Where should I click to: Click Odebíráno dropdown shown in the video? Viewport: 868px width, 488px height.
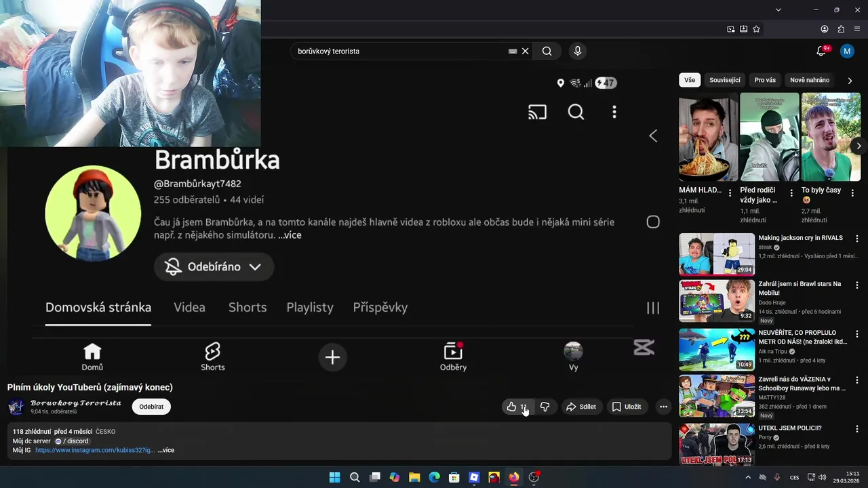pyautogui.click(x=214, y=267)
